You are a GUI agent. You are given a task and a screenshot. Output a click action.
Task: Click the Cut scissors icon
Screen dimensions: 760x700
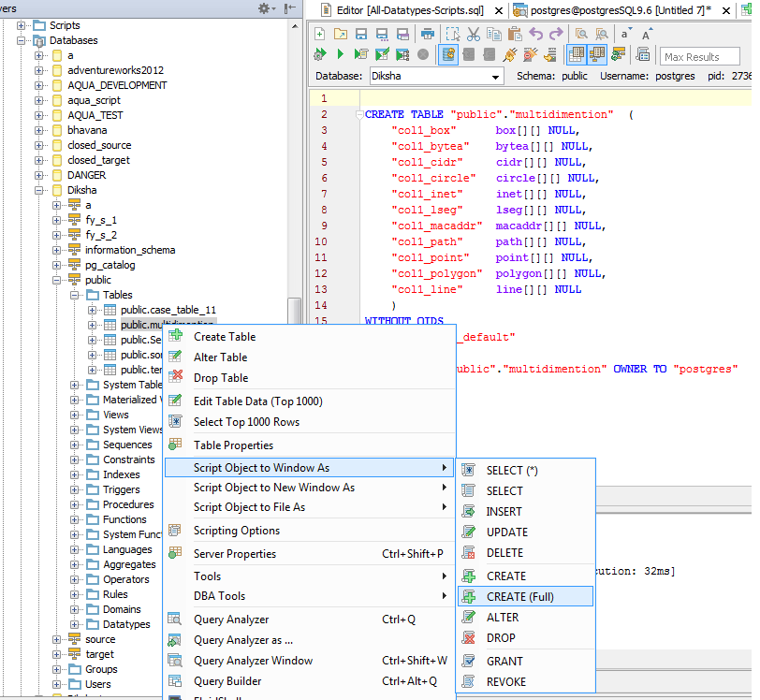pos(473,34)
